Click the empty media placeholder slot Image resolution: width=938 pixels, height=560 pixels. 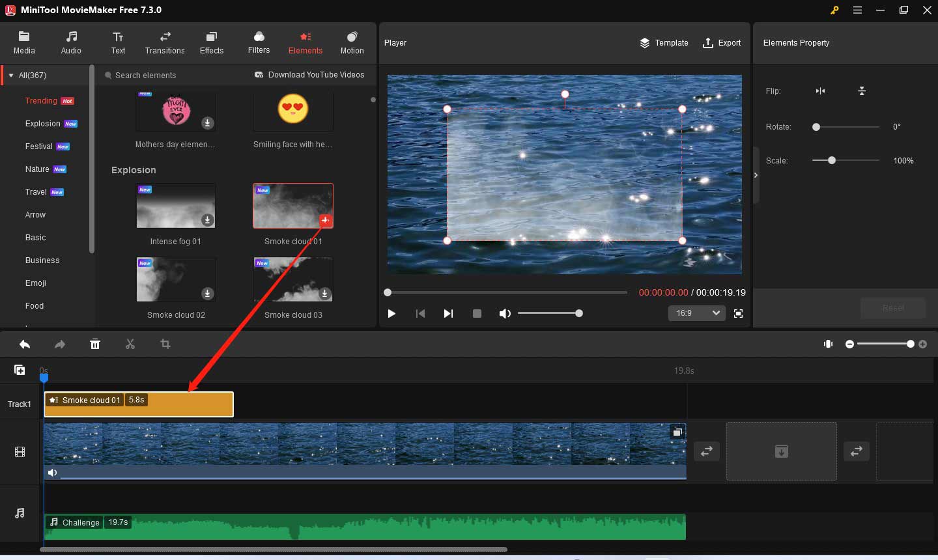click(x=782, y=451)
